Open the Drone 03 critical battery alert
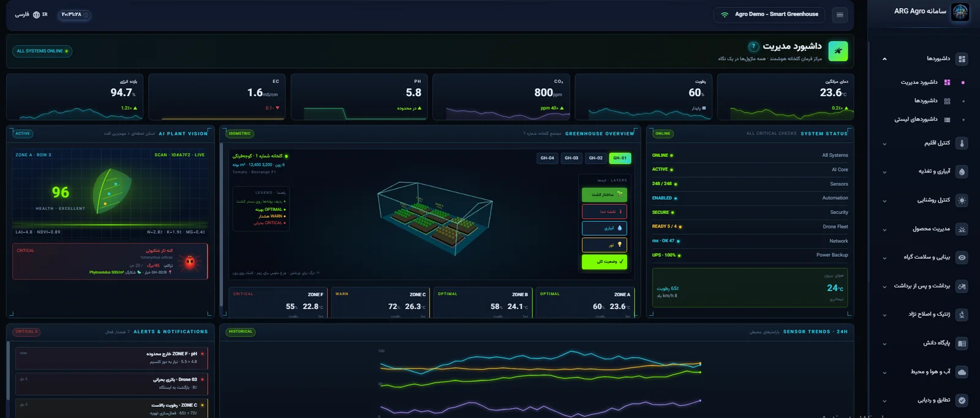 tap(111, 384)
